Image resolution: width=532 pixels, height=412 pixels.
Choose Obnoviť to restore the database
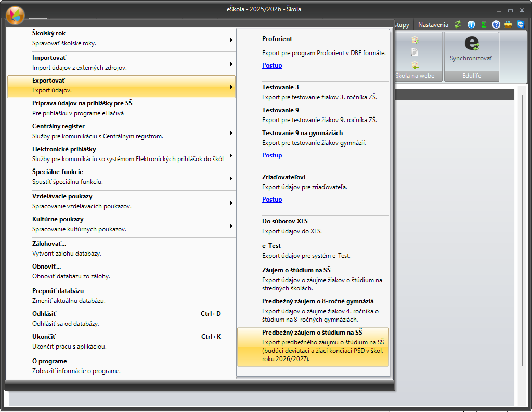[x=121, y=271]
